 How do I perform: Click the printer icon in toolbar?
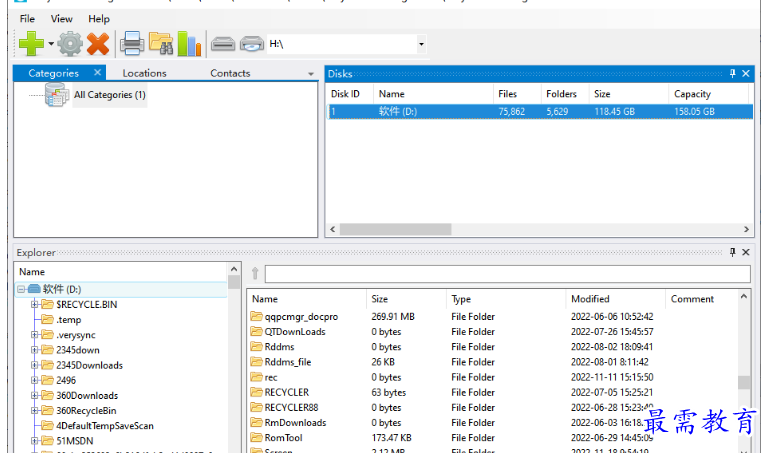(132, 44)
